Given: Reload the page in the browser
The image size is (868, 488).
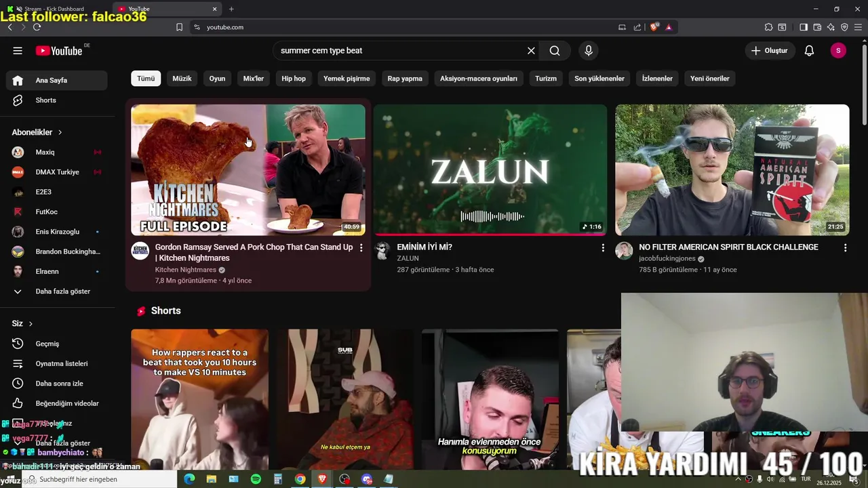Looking at the screenshot, I should pos(37,27).
